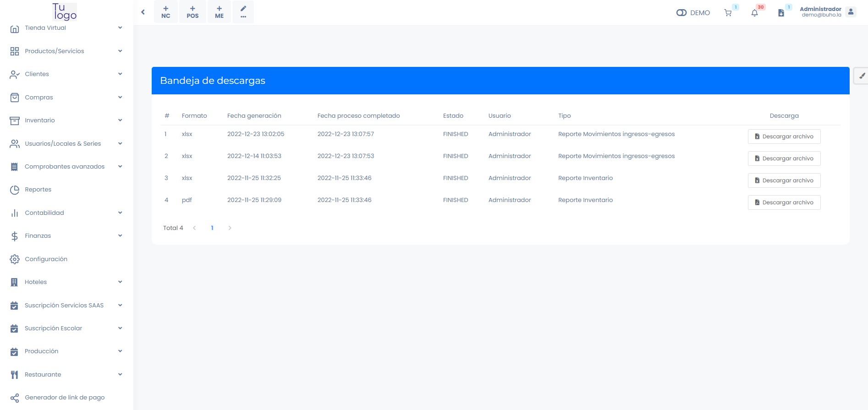Viewport: 868px width, 410px height.
Task: Open the notifications bell
Action: 754,13
